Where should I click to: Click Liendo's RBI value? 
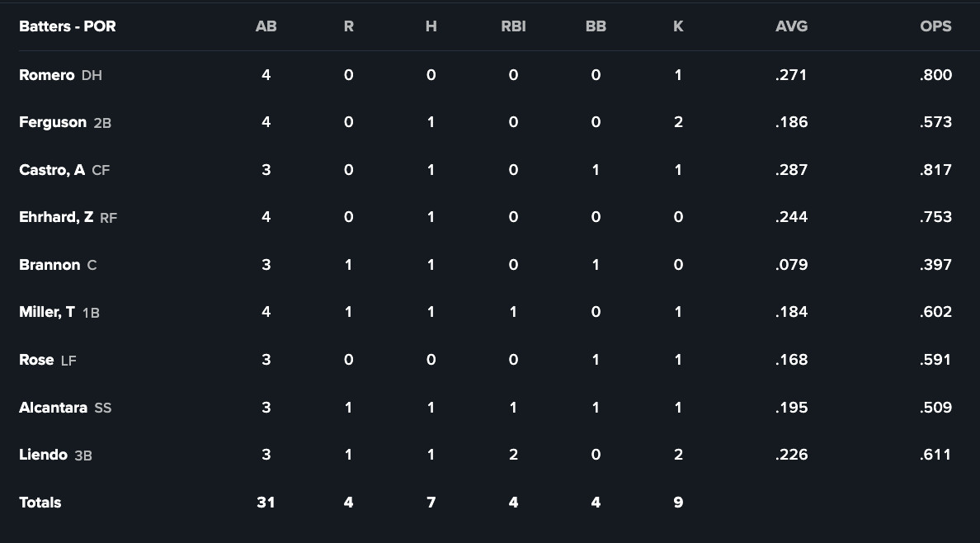[x=513, y=455]
